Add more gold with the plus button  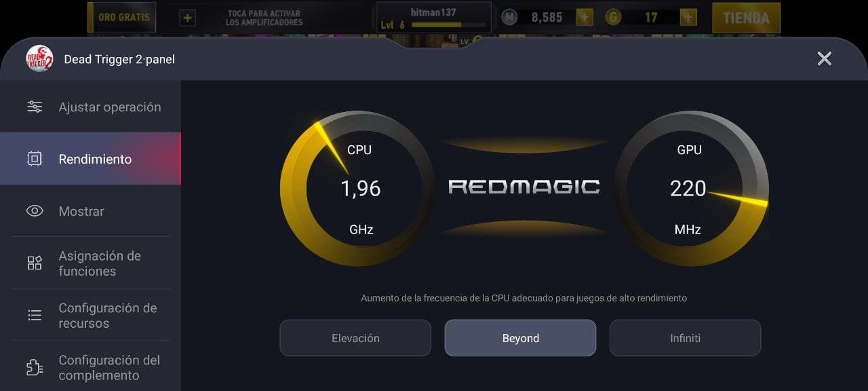(688, 18)
